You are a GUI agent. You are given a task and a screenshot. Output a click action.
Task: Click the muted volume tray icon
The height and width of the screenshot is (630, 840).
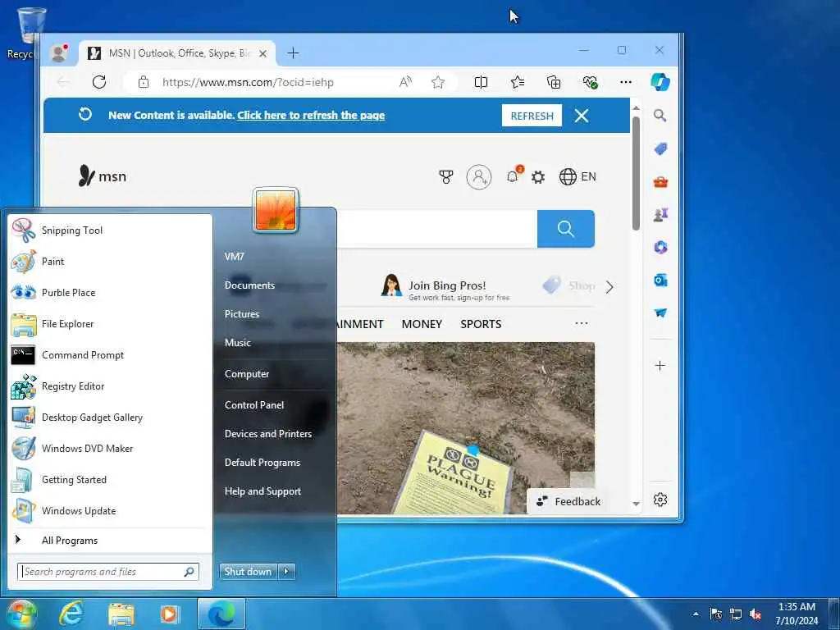756,614
